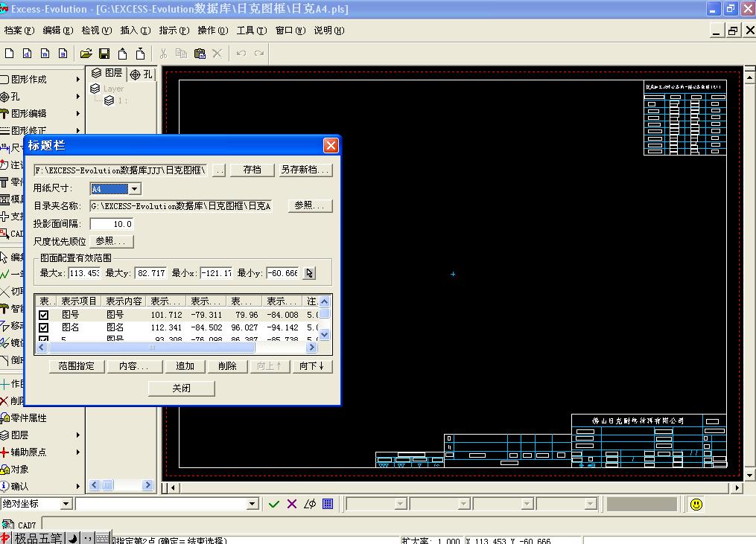Click the fourth new document icon
Image resolution: width=756 pixels, height=544 pixels.
[63, 54]
